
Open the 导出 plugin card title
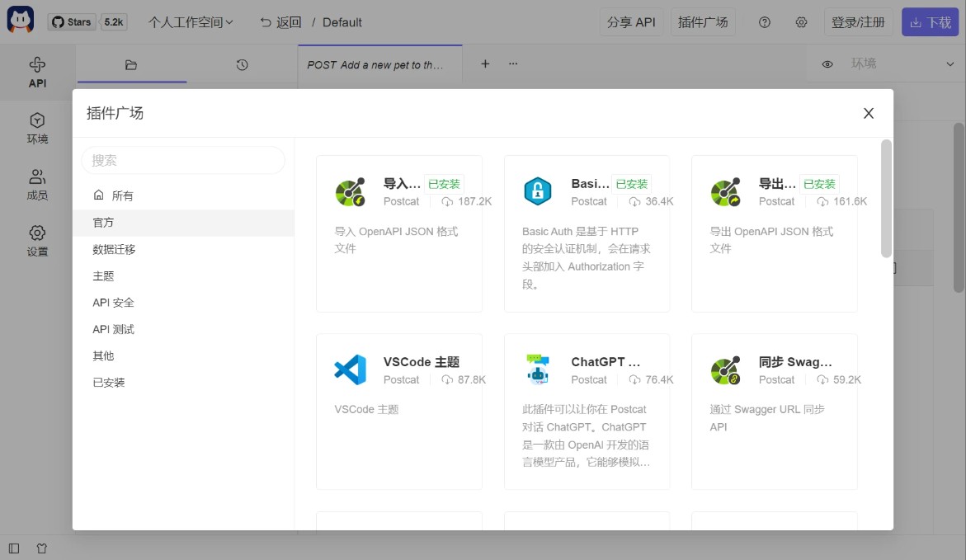tap(777, 184)
